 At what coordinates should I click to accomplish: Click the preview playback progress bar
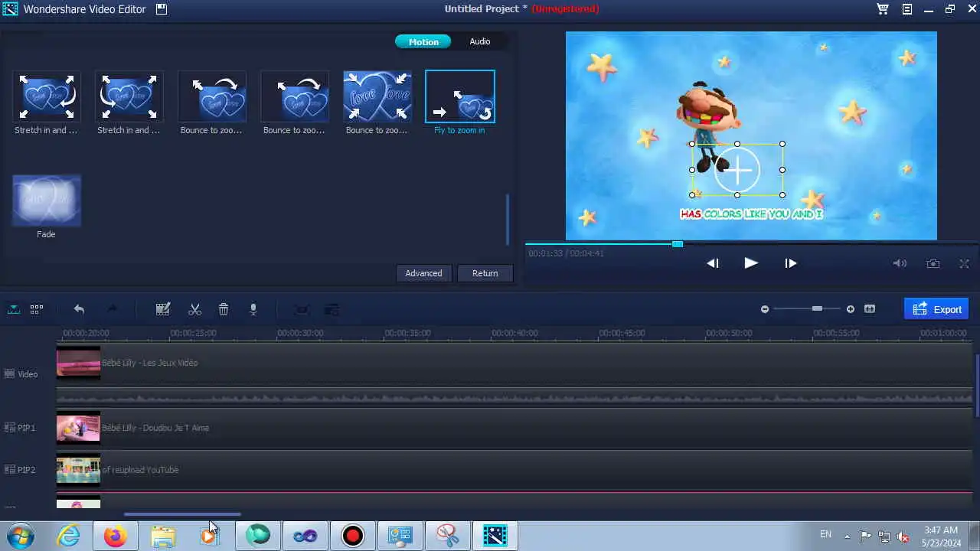click(752, 244)
